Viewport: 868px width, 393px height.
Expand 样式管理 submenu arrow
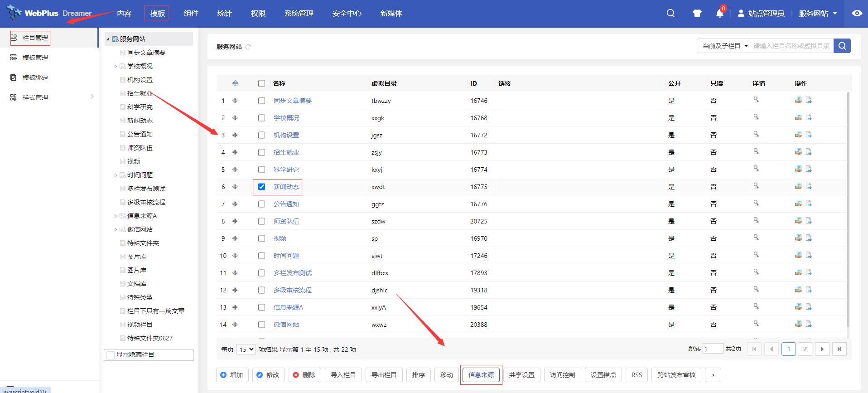coord(92,97)
